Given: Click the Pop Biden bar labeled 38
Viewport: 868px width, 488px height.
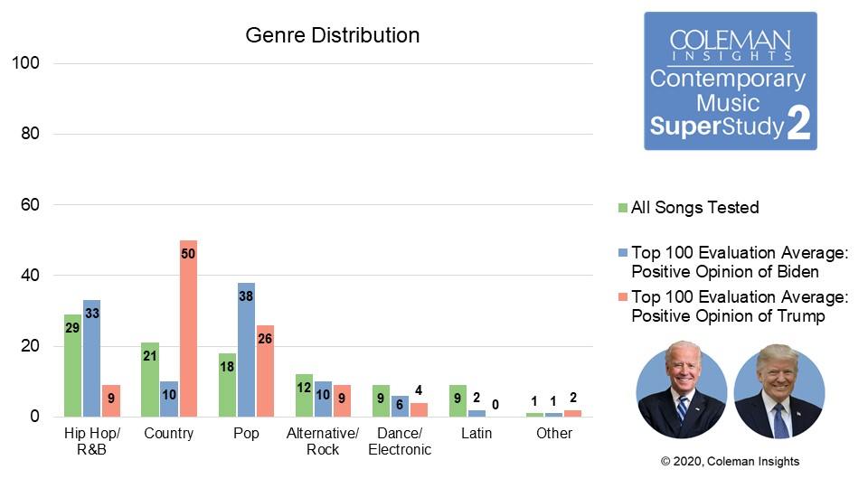Looking at the screenshot, I should 246,349.
